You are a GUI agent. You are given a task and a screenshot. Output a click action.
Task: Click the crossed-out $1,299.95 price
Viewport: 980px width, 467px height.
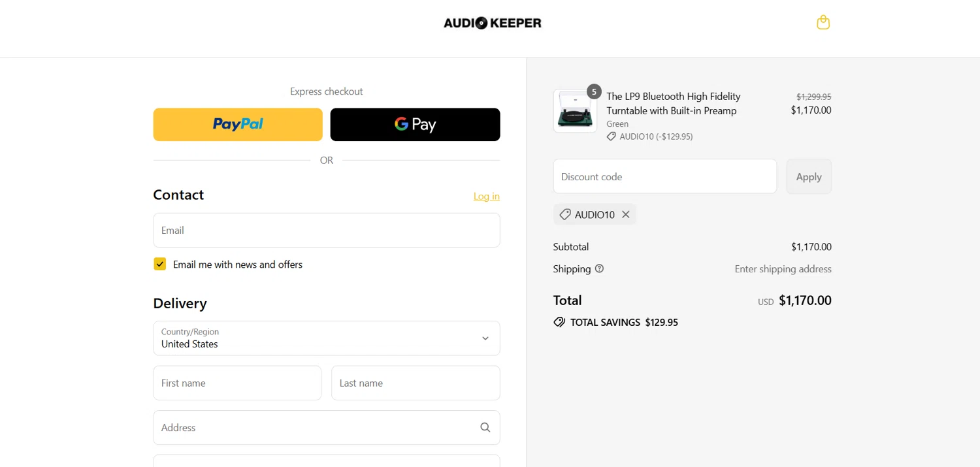click(814, 97)
